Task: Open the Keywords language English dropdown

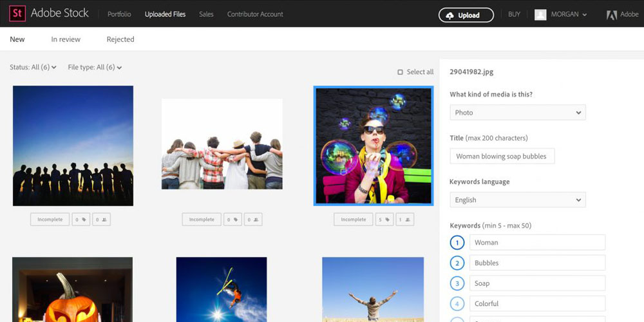Action: 517,200
